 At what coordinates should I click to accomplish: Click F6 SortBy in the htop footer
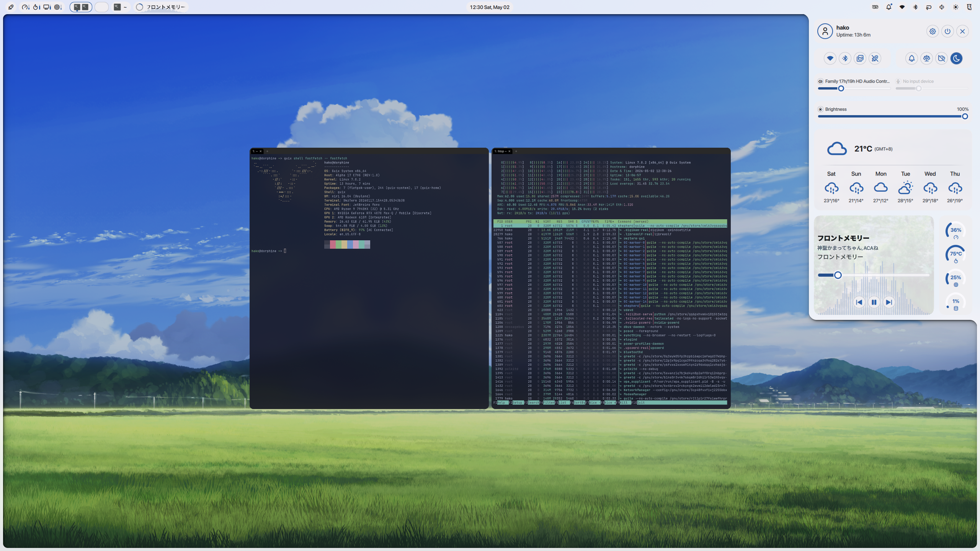pos(578,403)
